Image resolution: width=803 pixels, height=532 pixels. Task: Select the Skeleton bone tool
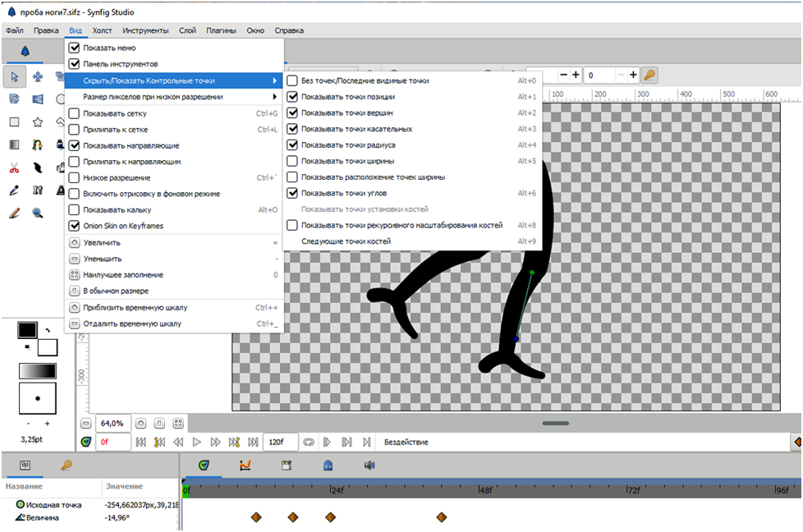[x=38, y=190]
